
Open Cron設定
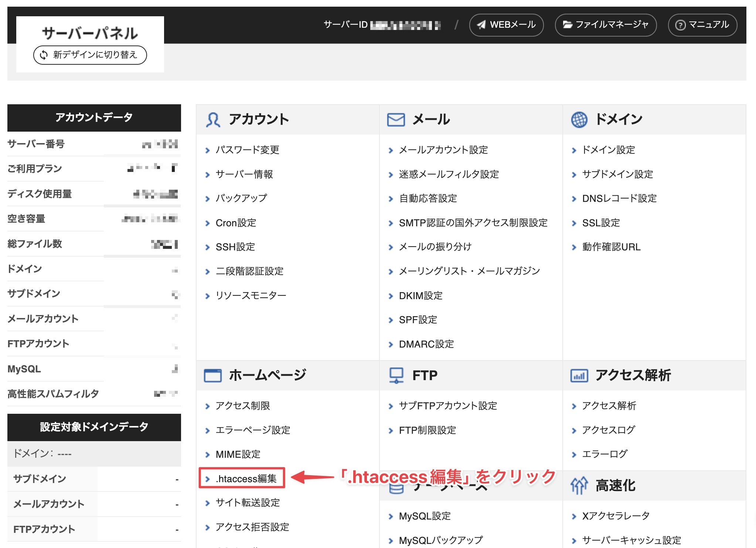click(x=236, y=223)
